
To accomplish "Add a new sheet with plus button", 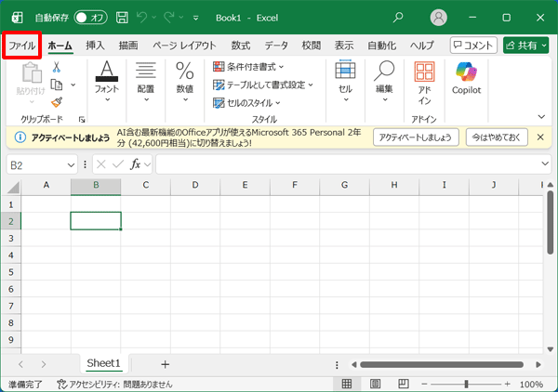I will pyautogui.click(x=165, y=364).
